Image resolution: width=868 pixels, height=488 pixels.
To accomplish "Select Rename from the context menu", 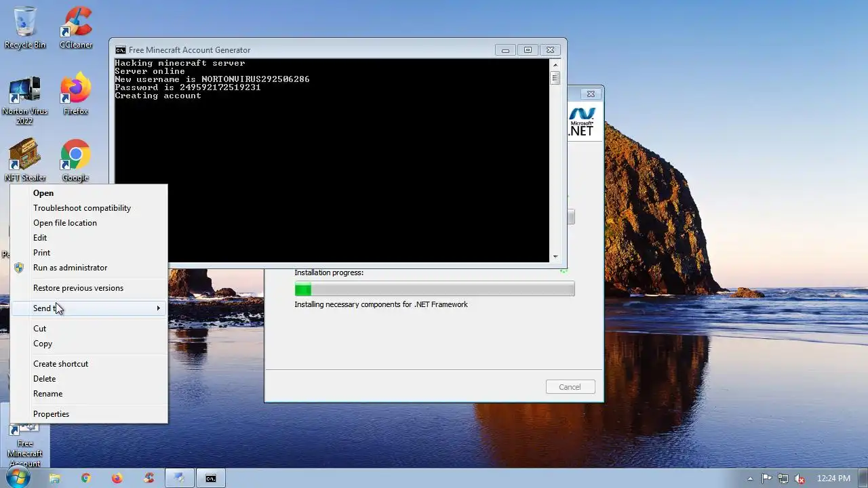I will [89, 394].
